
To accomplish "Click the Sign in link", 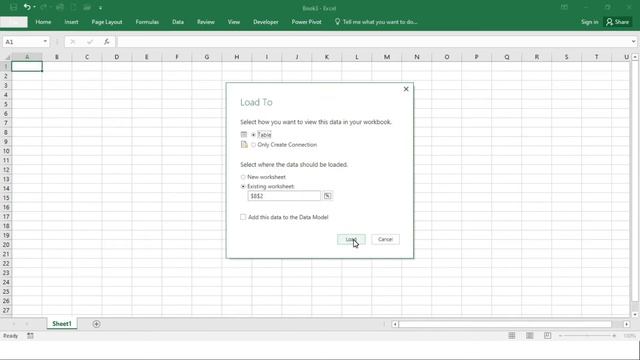I will pos(589,22).
